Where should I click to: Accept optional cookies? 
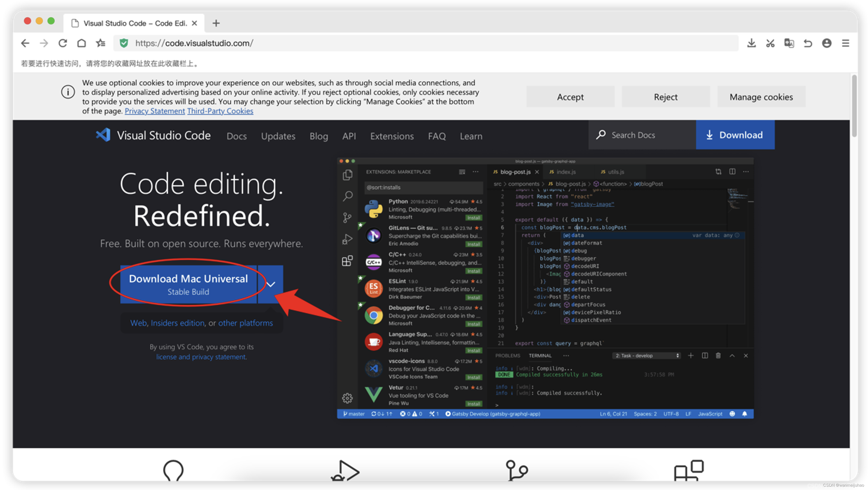[x=570, y=97]
